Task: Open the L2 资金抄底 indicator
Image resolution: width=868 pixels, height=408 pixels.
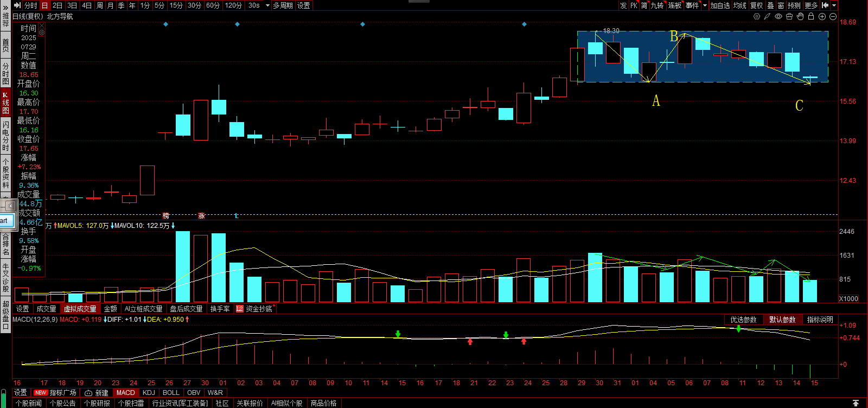Action: (255, 309)
